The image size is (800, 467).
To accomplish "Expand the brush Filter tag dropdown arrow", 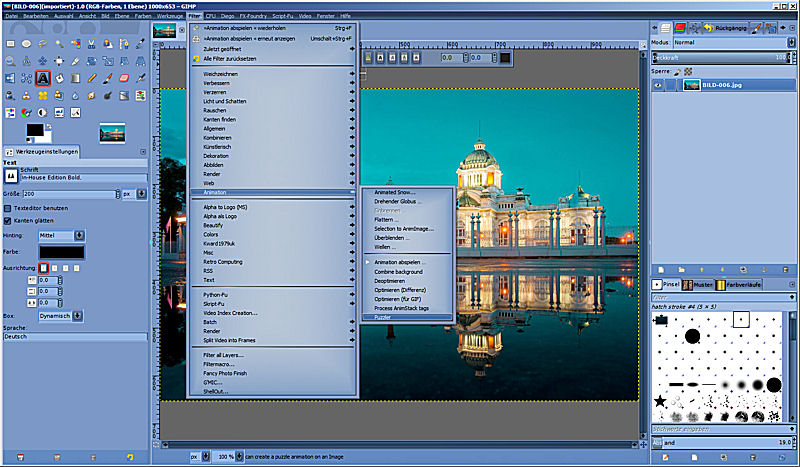I will click(792, 297).
